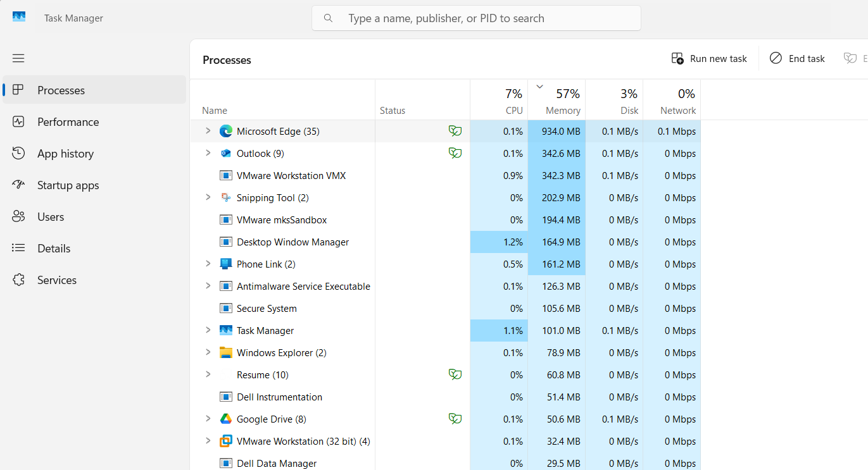Sort processes by the Network column
The height and width of the screenshot is (470, 868).
click(672, 99)
